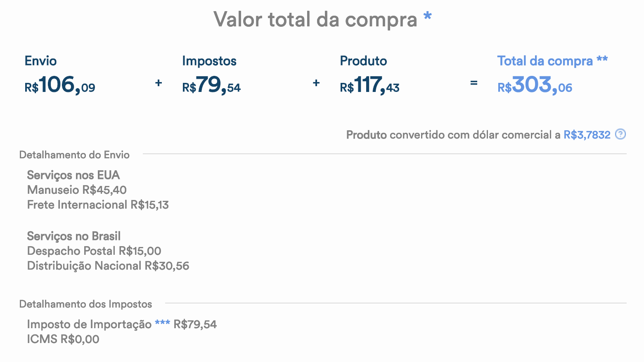
Task: Click the double asterisk after Total da compra
Action: 602,59
